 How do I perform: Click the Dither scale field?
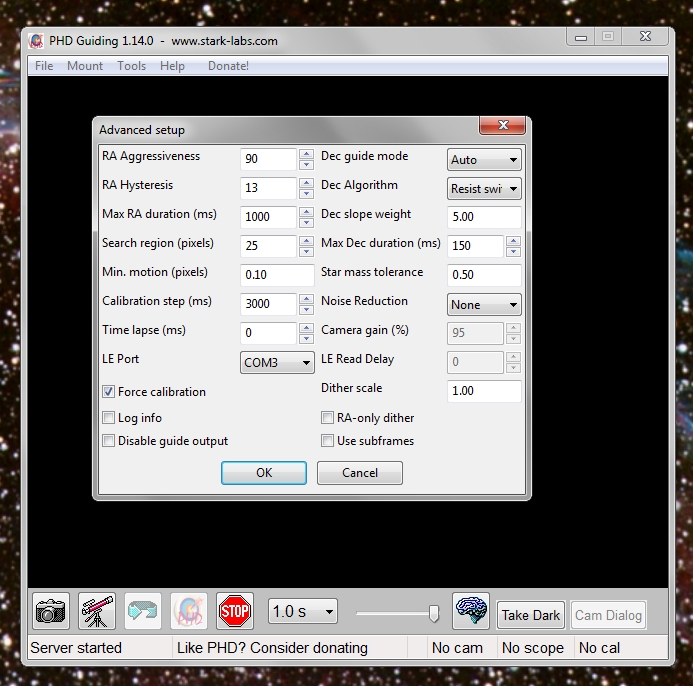(x=484, y=391)
